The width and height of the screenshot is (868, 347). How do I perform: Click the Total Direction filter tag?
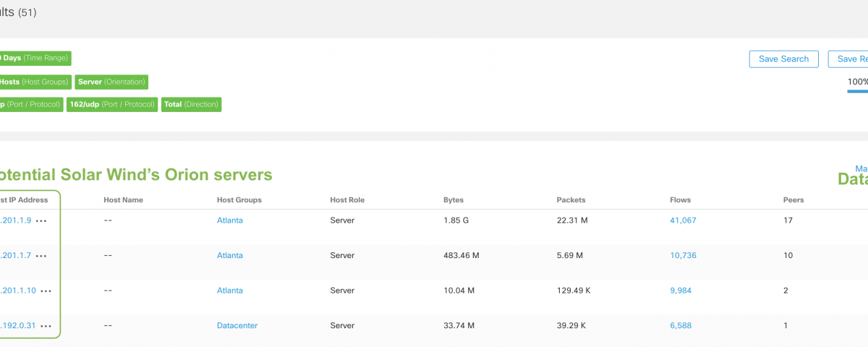tap(191, 105)
